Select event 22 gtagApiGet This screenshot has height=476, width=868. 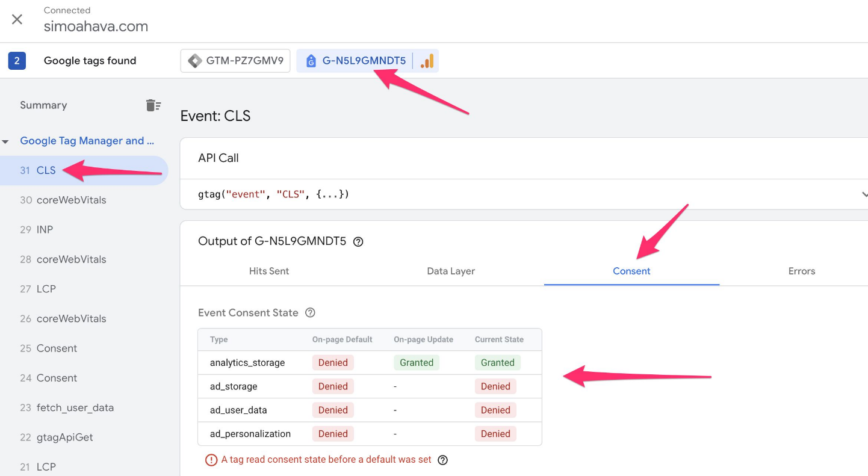[84, 437]
